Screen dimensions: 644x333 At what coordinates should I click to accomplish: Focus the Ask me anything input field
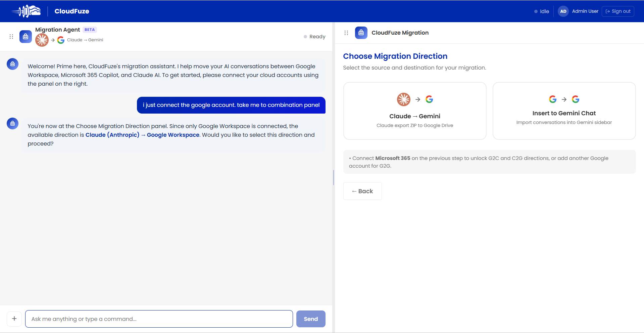159,319
